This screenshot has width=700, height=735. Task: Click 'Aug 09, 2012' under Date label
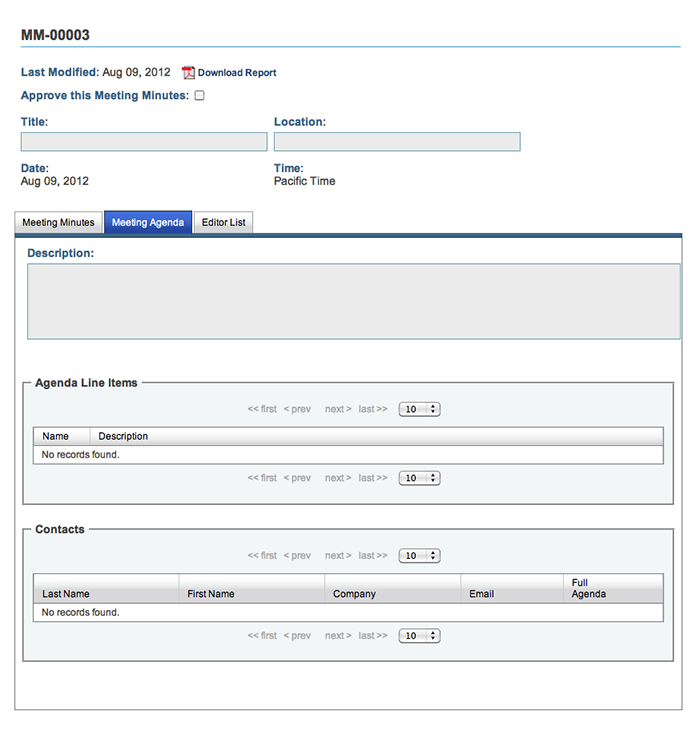click(x=55, y=181)
